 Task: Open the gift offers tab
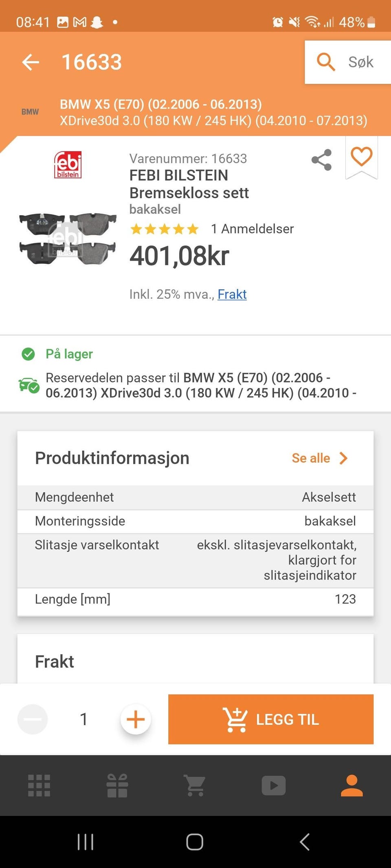[117, 785]
